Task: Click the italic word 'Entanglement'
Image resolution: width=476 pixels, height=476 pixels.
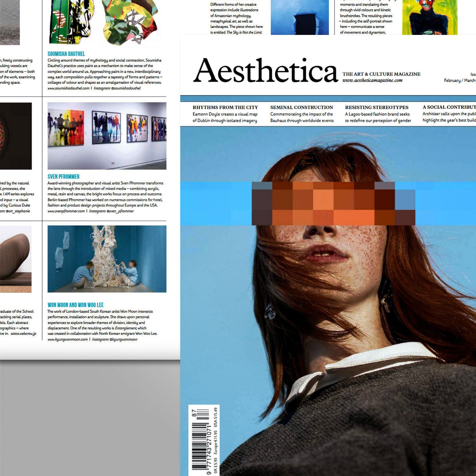Action: tap(126, 328)
